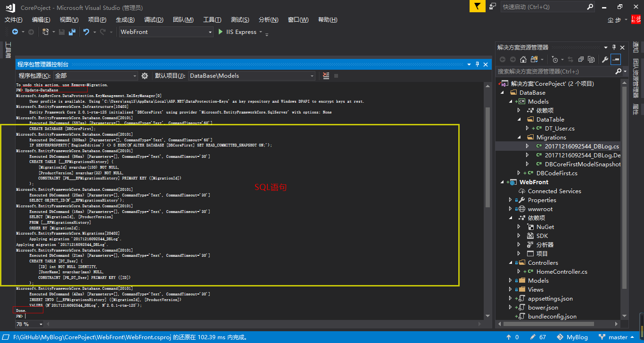Open the 调试(D) menu
The width and height of the screenshot is (644, 343).
[154, 20]
